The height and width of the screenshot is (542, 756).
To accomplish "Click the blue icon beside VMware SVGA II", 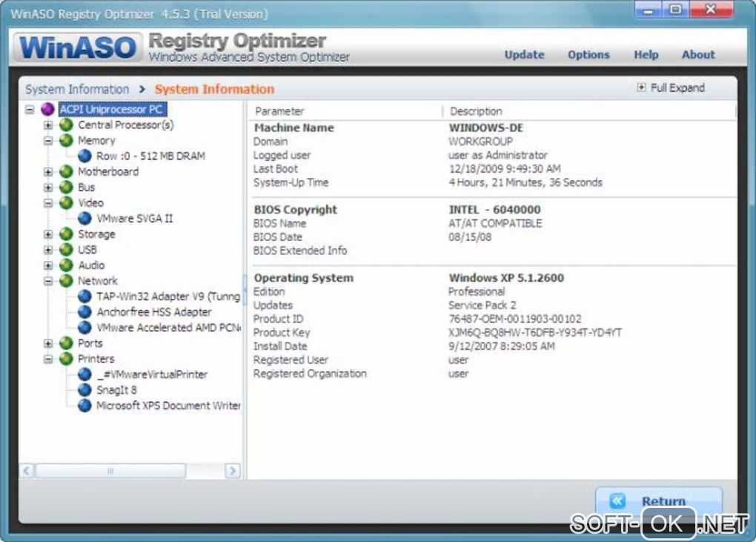I will click(84, 219).
